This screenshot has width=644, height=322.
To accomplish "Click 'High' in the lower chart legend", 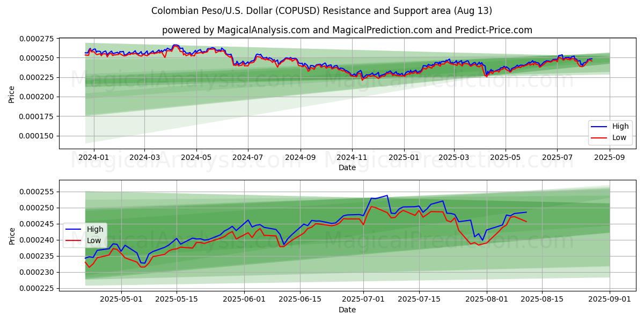I will (94, 229).
